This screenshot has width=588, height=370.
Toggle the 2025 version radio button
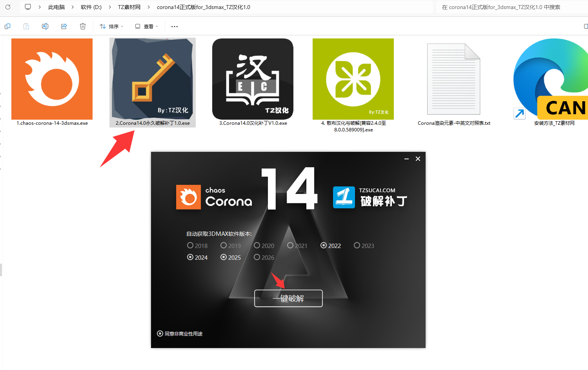click(x=224, y=257)
